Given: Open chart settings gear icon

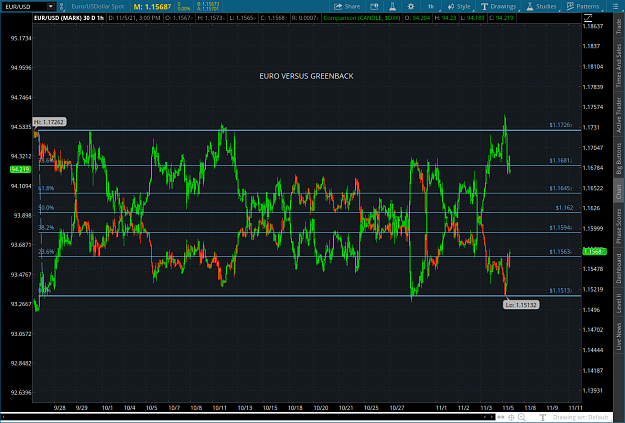Looking at the screenshot, I should pos(411,6).
